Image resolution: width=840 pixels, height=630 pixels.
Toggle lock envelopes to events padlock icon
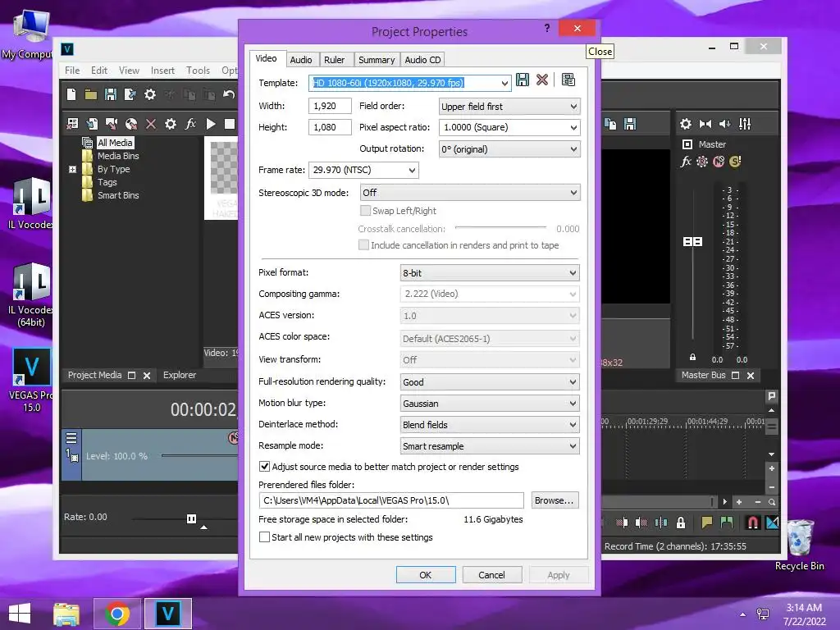(681, 523)
